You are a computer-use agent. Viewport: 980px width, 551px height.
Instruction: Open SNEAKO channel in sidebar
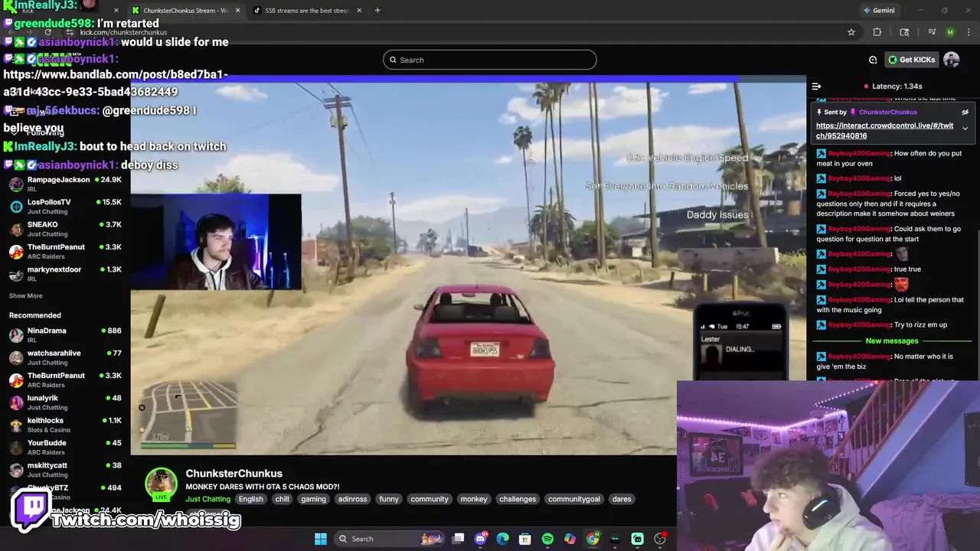65,229
